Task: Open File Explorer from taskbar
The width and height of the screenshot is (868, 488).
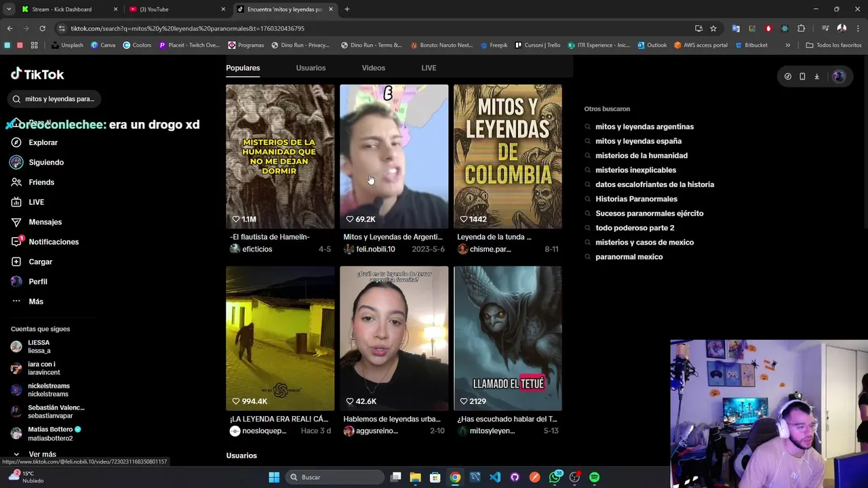Action: click(x=415, y=477)
